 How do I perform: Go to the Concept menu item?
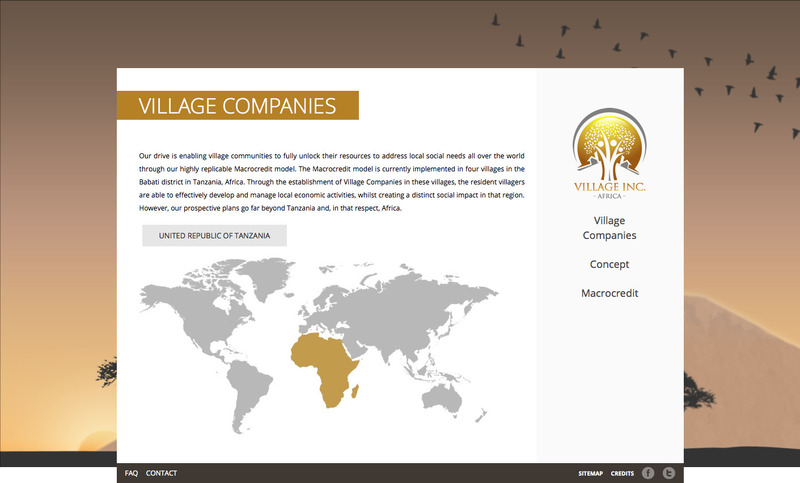[609, 264]
